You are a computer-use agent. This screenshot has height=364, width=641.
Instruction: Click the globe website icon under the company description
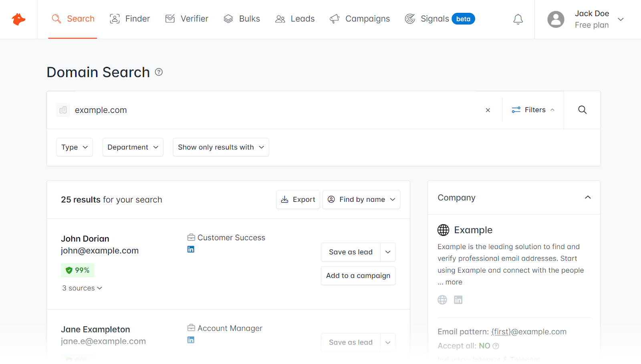pyautogui.click(x=442, y=300)
